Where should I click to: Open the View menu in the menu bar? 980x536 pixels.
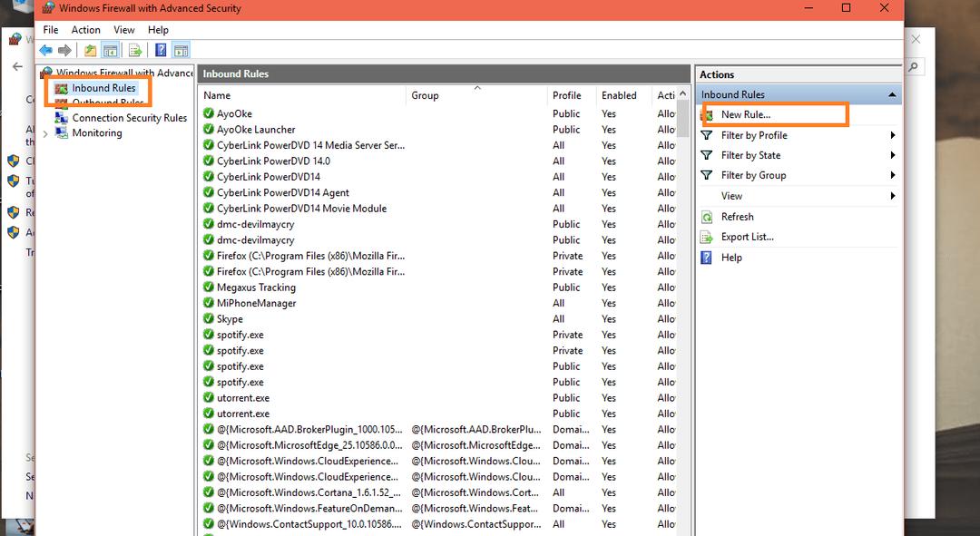point(123,30)
